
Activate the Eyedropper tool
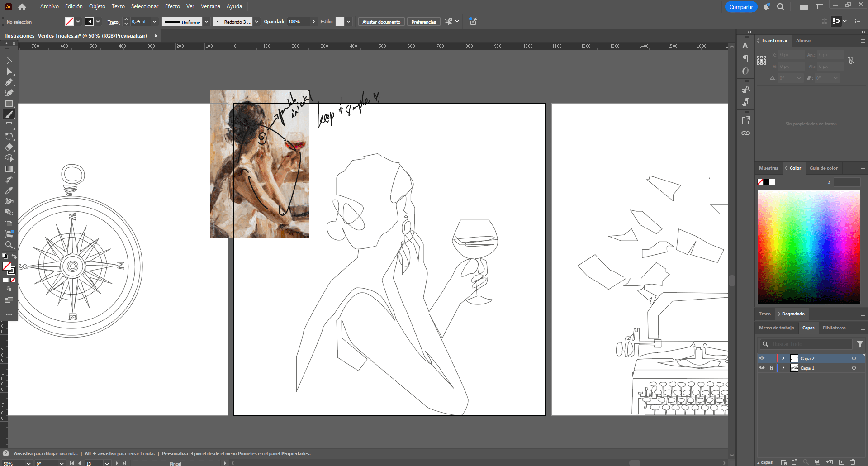point(9,190)
